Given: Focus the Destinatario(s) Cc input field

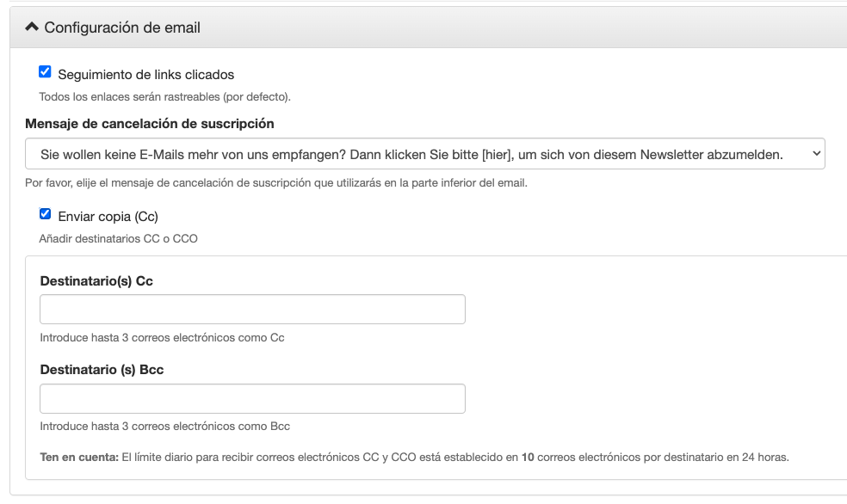Looking at the screenshot, I should (x=252, y=310).
